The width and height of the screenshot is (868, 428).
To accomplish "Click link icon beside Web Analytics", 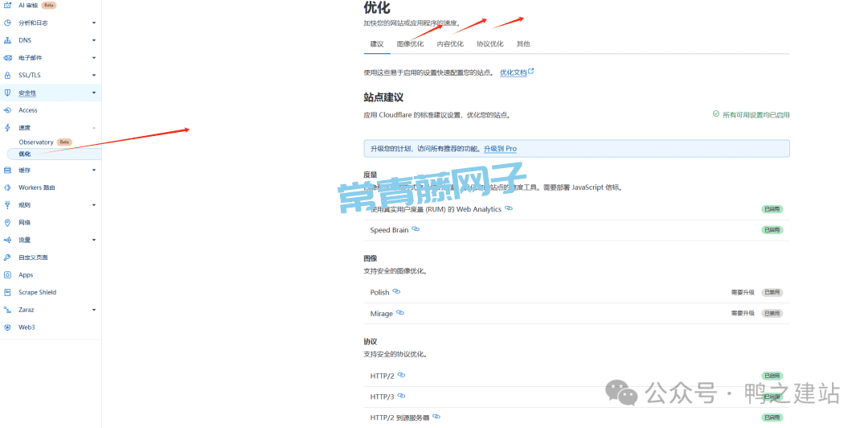I will pos(509,208).
